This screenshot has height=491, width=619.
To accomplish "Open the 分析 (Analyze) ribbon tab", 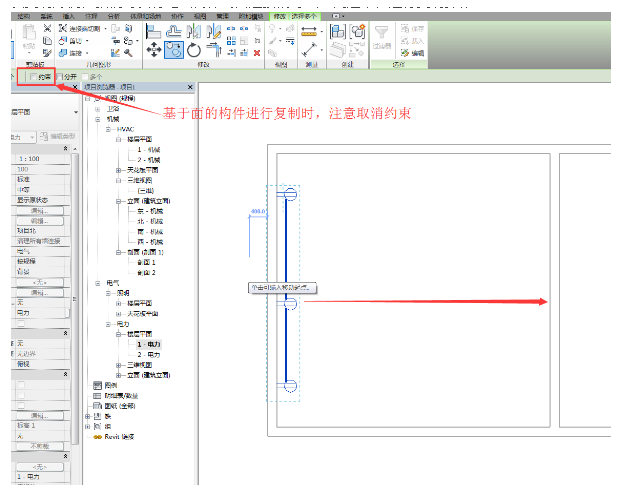I will tap(112, 17).
